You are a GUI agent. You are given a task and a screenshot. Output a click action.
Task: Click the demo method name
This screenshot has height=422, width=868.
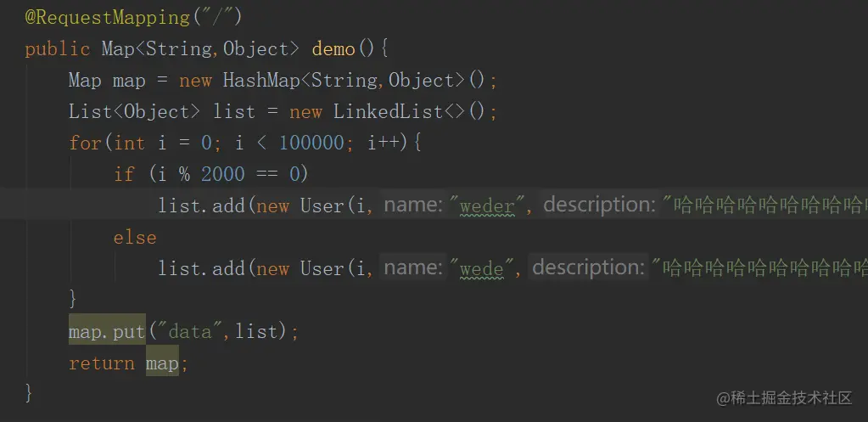tap(333, 48)
